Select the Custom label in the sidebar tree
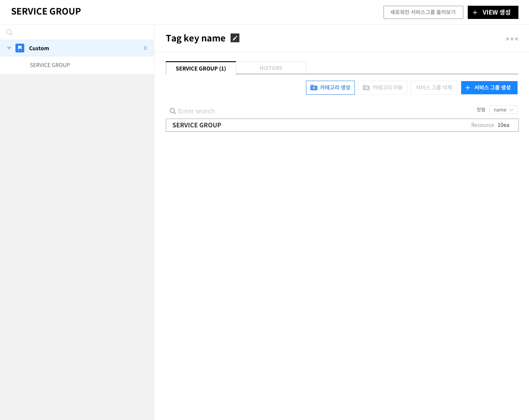Image resolution: width=529 pixels, height=420 pixels. (39, 48)
